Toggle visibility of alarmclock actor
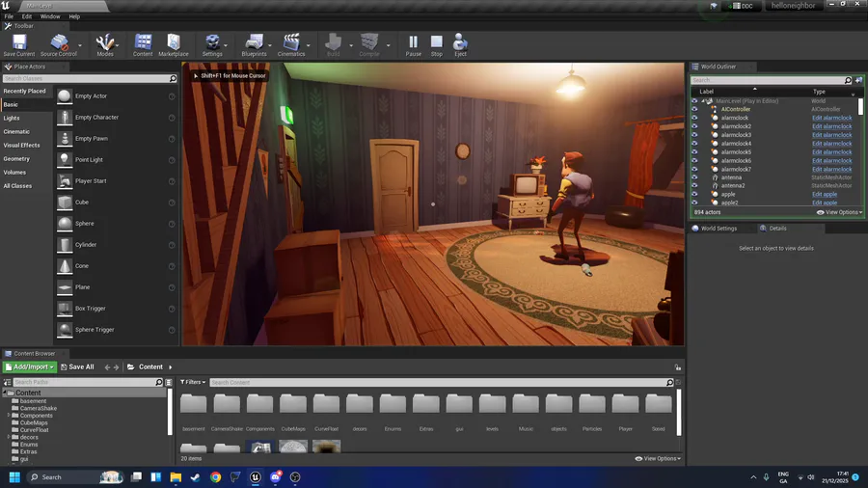Viewport: 868px width, 488px height. [x=694, y=118]
